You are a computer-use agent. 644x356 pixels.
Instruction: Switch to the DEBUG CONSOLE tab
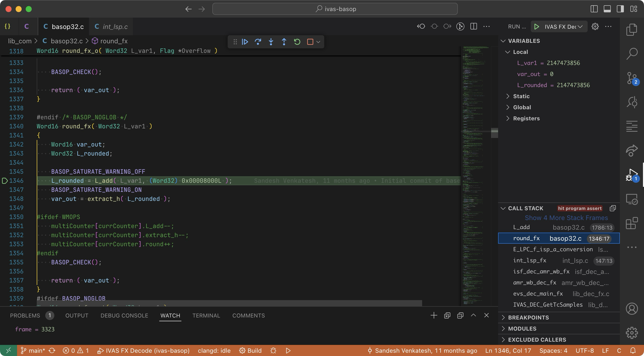pyautogui.click(x=124, y=315)
